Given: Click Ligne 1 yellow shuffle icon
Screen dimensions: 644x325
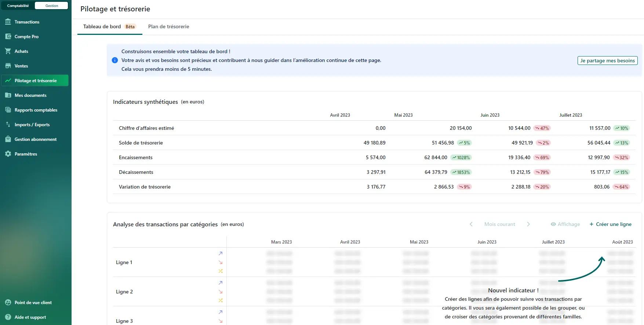Looking at the screenshot, I should pos(221,271).
